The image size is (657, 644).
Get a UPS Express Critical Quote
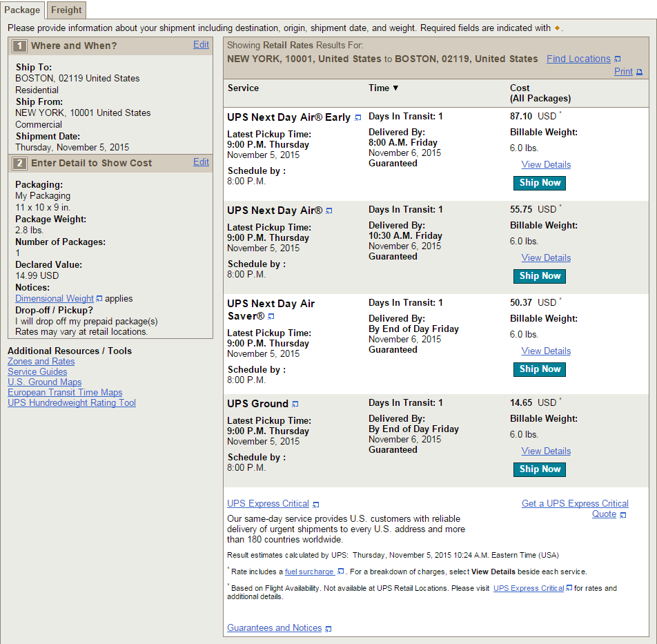(575, 509)
